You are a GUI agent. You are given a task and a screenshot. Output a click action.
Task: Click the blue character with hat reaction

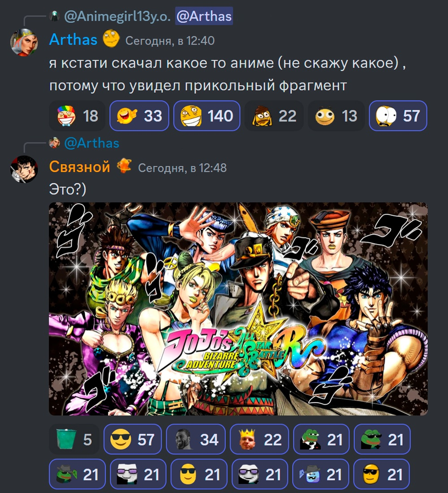(321, 474)
